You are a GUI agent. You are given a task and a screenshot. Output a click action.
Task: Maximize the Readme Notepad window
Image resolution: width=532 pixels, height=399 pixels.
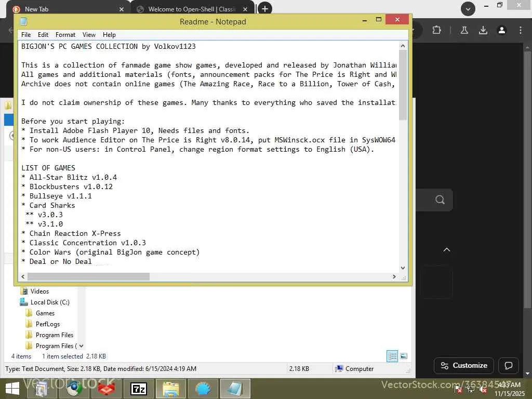click(379, 20)
